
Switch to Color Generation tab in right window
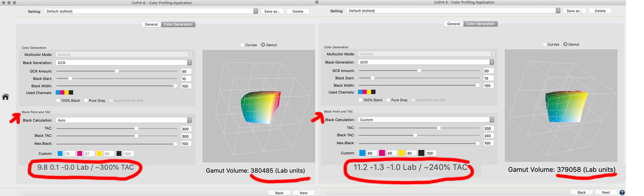pos(480,24)
